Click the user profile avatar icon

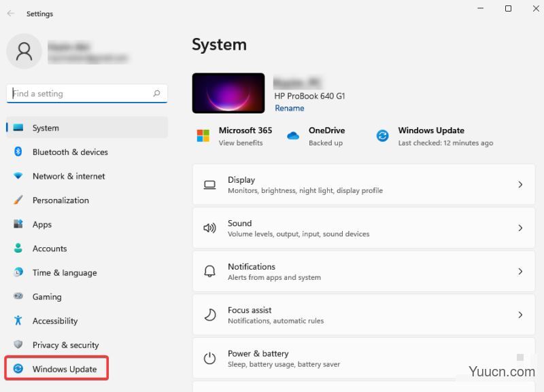24,52
